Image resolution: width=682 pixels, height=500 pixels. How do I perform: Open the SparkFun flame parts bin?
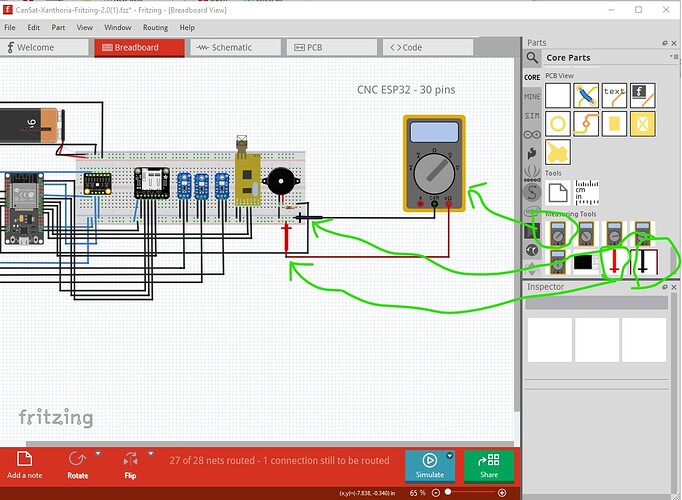click(x=532, y=153)
